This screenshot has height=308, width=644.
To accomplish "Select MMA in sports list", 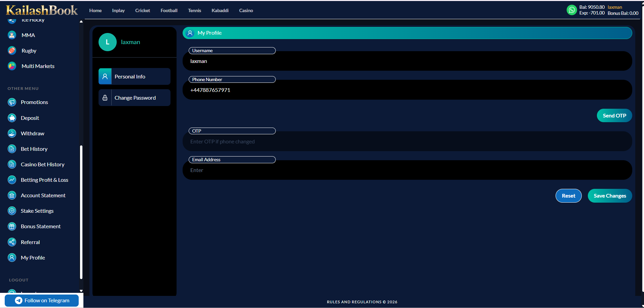I will pos(28,35).
